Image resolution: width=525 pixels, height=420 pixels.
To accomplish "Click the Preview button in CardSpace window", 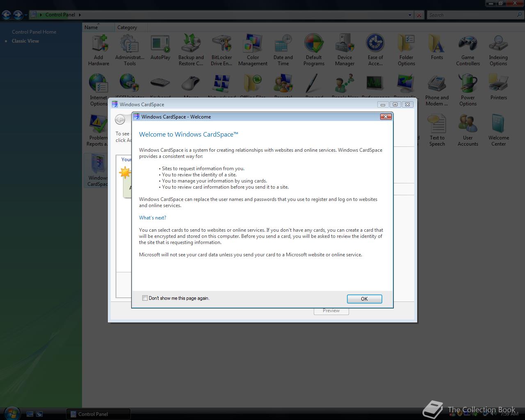I will tap(331, 310).
